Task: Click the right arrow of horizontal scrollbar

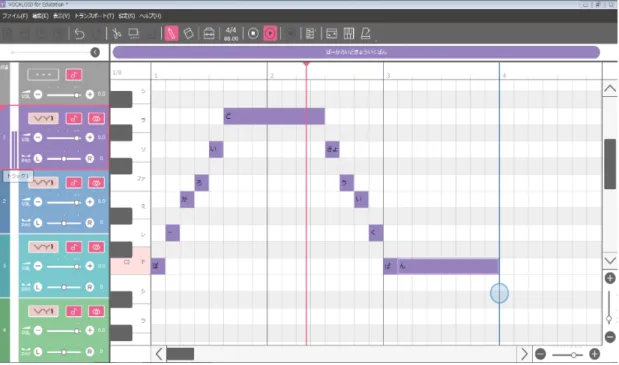Action: point(524,354)
